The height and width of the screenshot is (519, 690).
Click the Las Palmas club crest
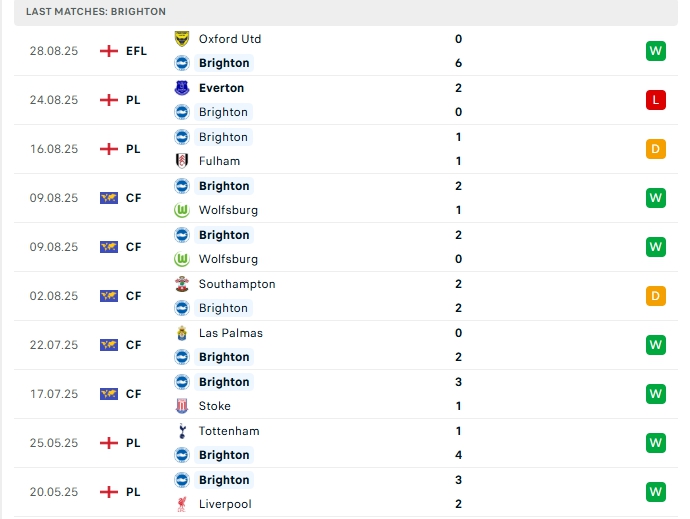tap(182, 333)
